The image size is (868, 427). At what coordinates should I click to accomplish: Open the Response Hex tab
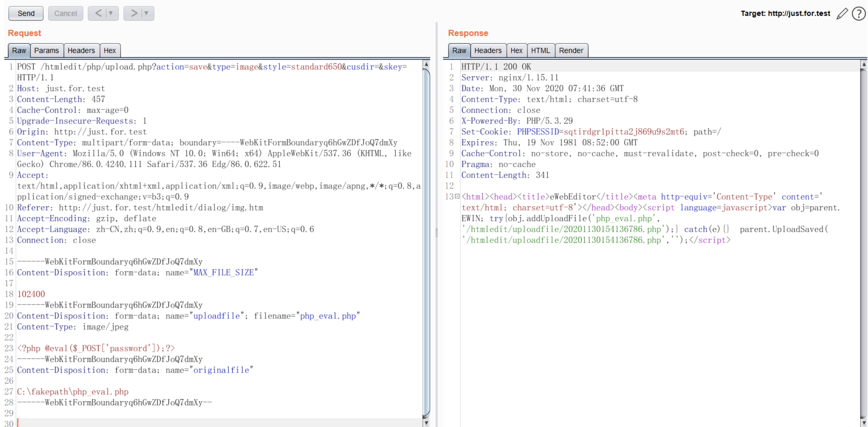coord(517,50)
